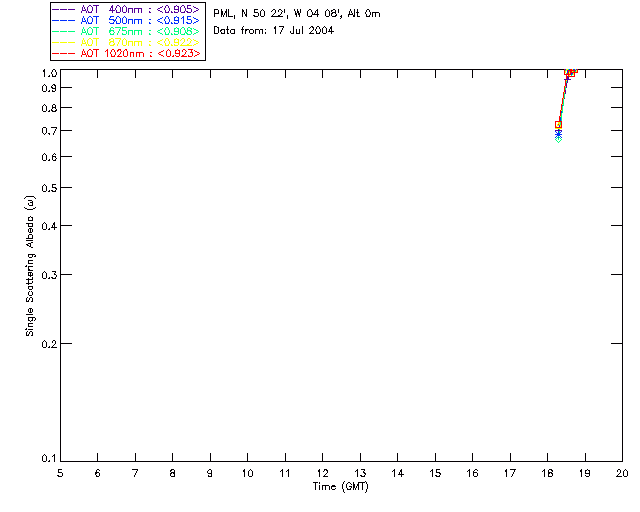640x512 pixels.
Task: Click the x-axis tick label 14
Action: [398, 473]
